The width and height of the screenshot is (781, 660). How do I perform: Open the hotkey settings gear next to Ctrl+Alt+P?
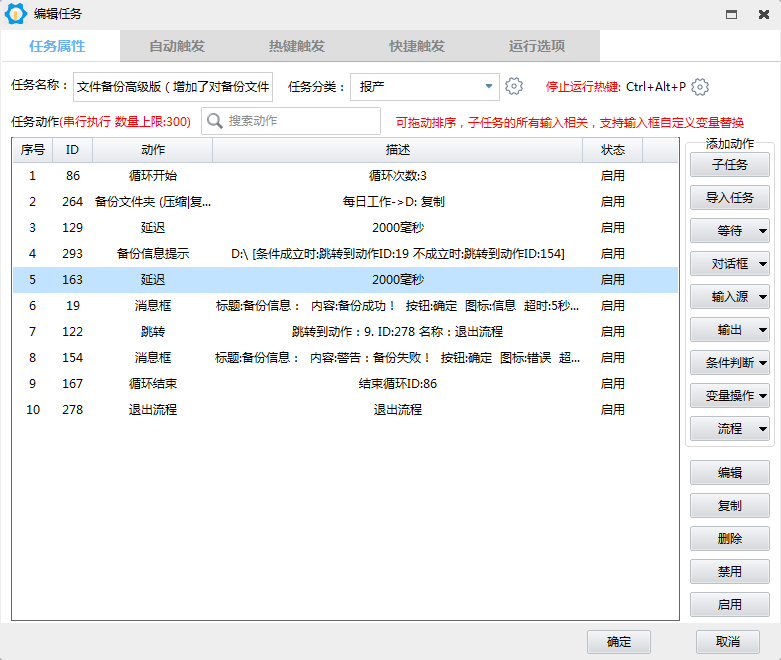pyautogui.click(x=700, y=87)
